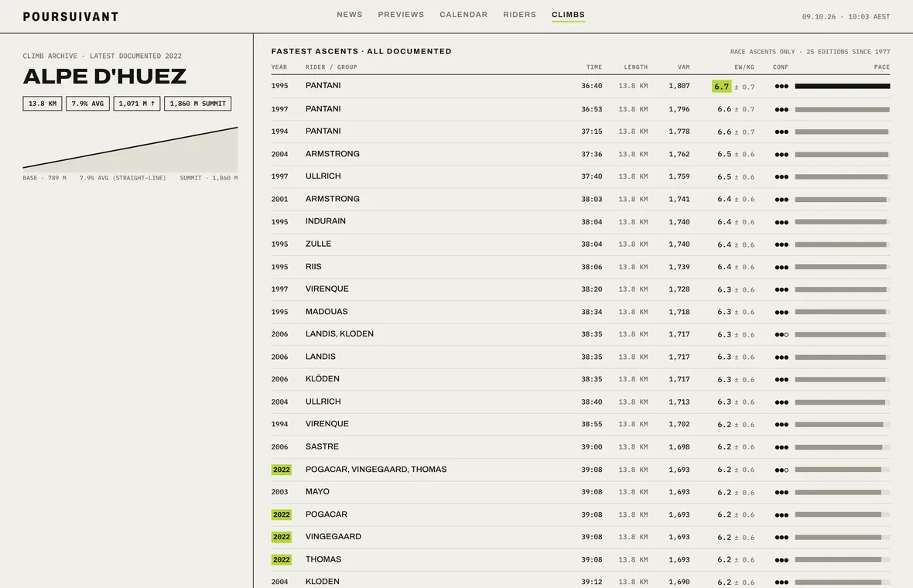
Task: Sort by the CONF column header
Action: click(x=781, y=67)
